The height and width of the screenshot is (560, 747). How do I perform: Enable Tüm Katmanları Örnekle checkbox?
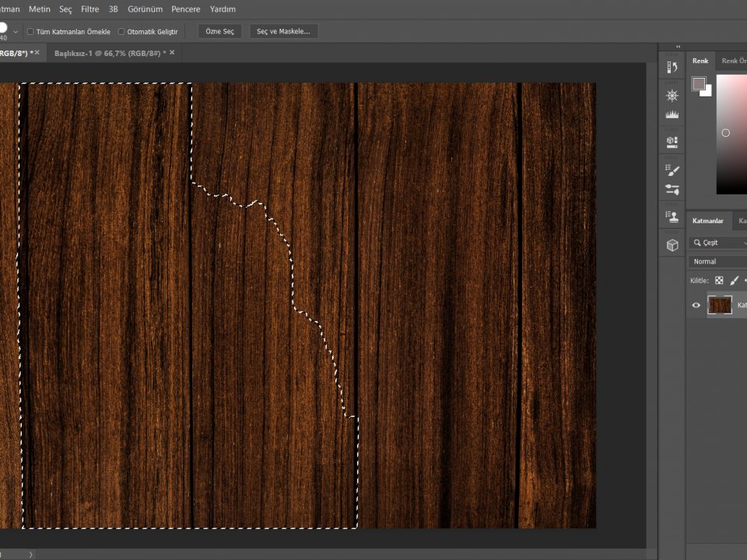(30, 31)
